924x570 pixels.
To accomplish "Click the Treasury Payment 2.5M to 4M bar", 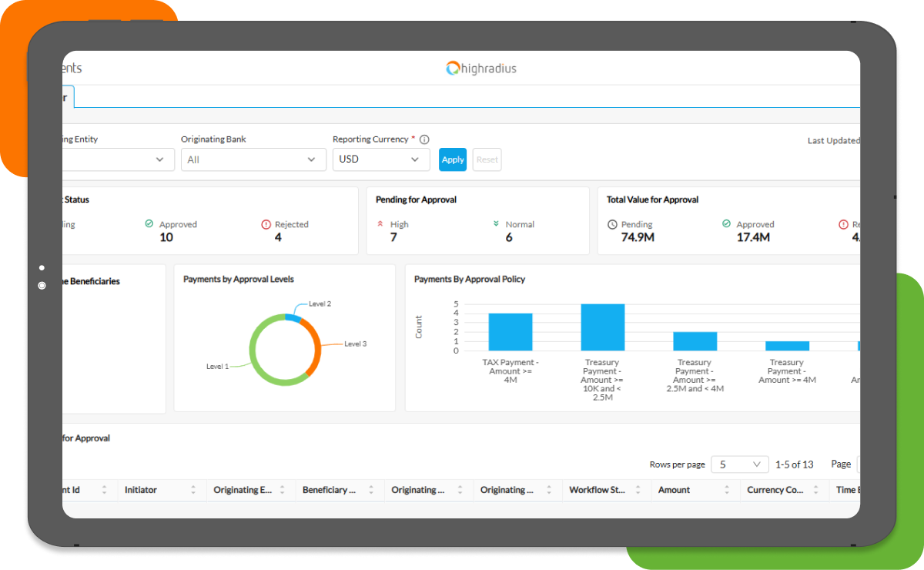I will coord(695,341).
